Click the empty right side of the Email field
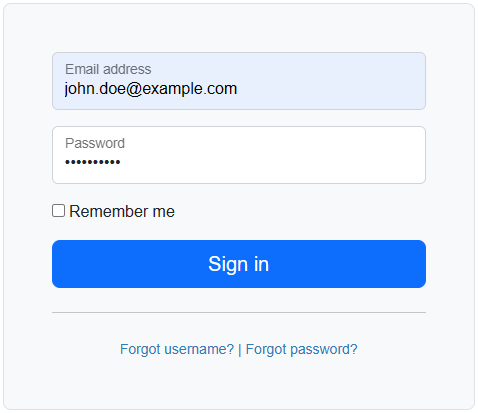This screenshot has height=413, width=478. pos(333,81)
